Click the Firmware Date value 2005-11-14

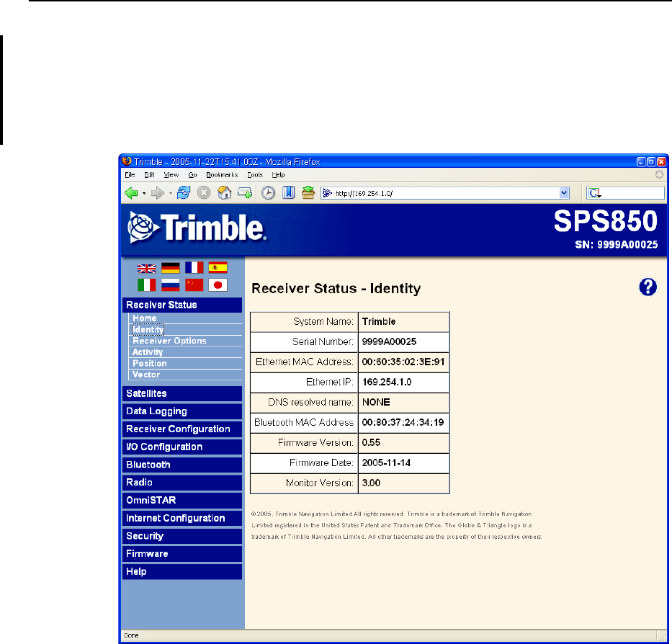[386, 462]
